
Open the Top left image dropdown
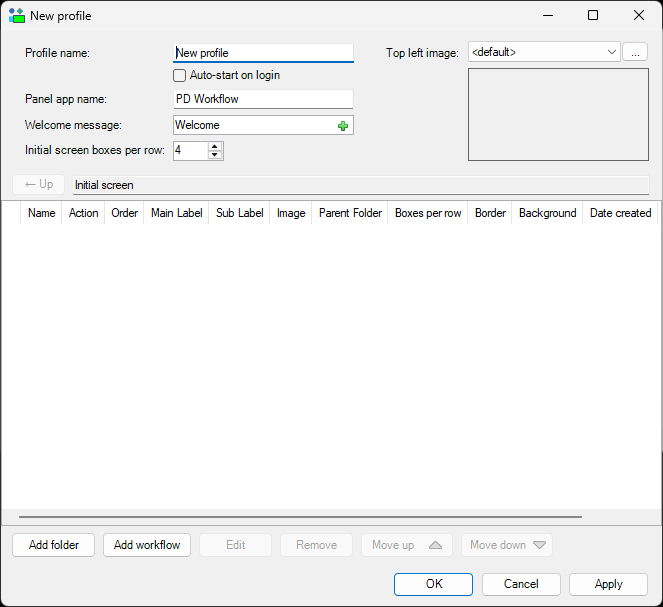[x=544, y=52]
